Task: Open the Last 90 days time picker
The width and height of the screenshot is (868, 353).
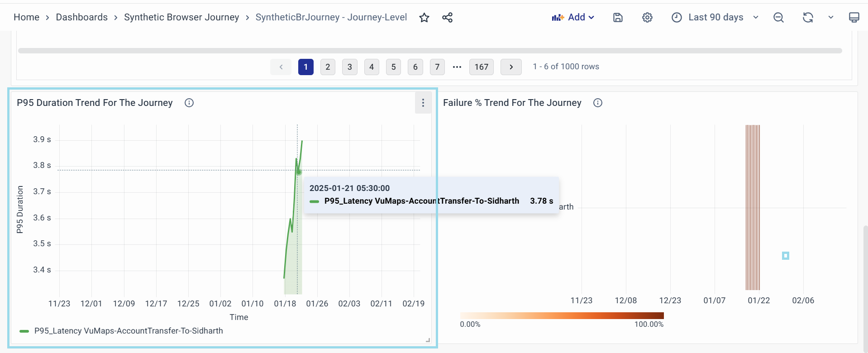Action: 715,18
